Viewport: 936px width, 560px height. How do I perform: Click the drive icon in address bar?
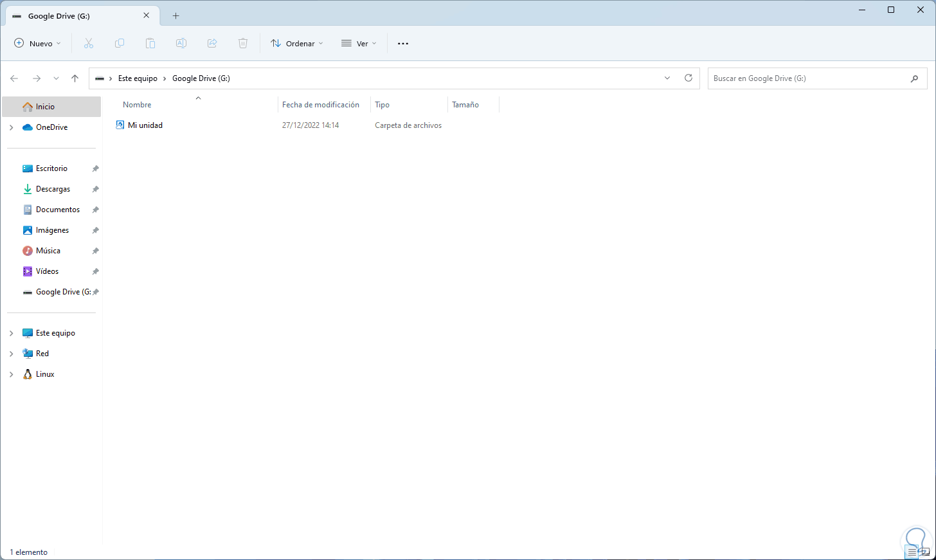100,78
